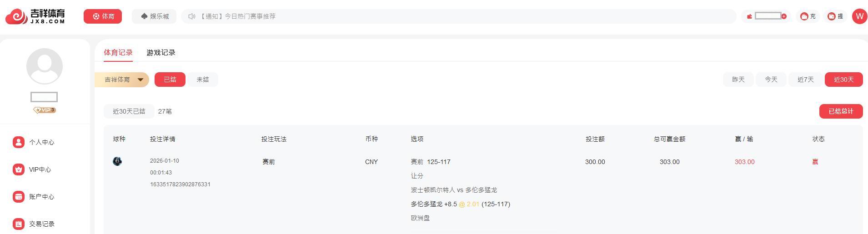This screenshot has height=234, width=868.
Task: Click the 账户中心 card icon
Action: [x=18, y=197]
